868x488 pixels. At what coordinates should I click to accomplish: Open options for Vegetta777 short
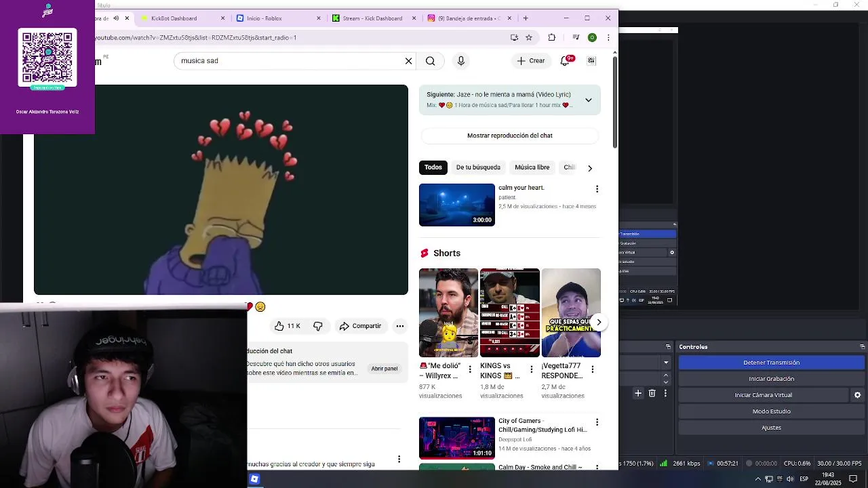click(x=592, y=369)
